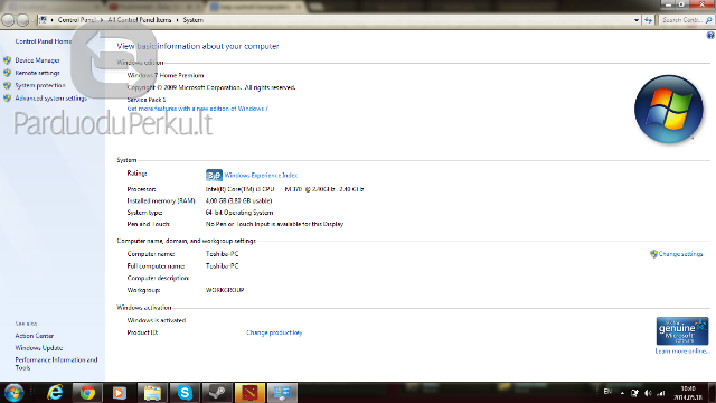716x403 pixels.
Task: Open Windows Update in the See also section
Action: 39,347
